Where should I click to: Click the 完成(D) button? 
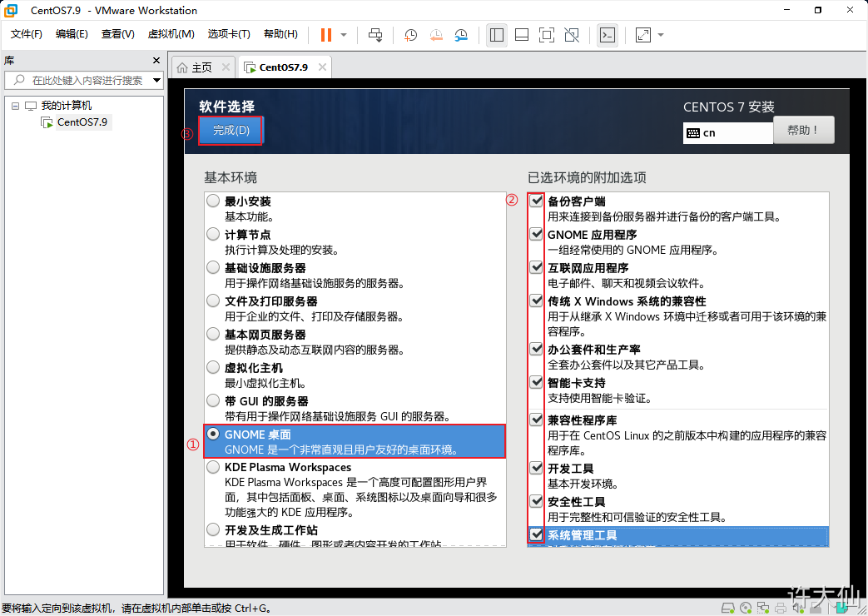pos(231,130)
